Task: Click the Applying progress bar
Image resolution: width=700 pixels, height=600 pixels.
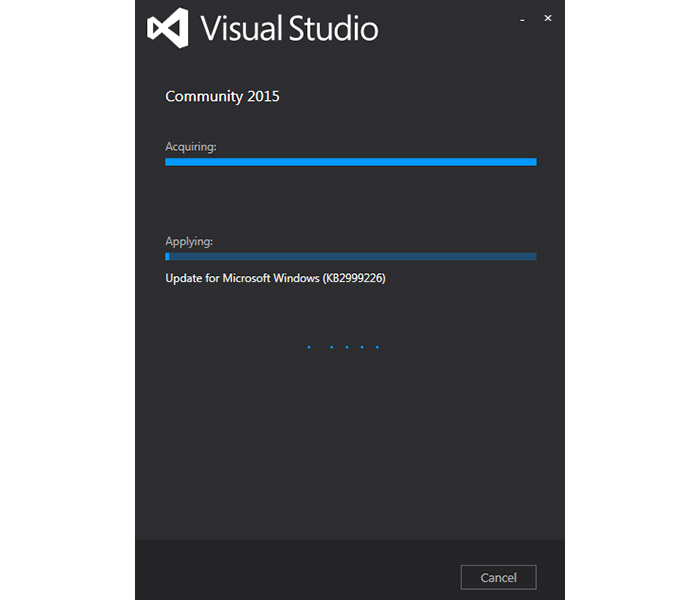Action: click(x=351, y=256)
